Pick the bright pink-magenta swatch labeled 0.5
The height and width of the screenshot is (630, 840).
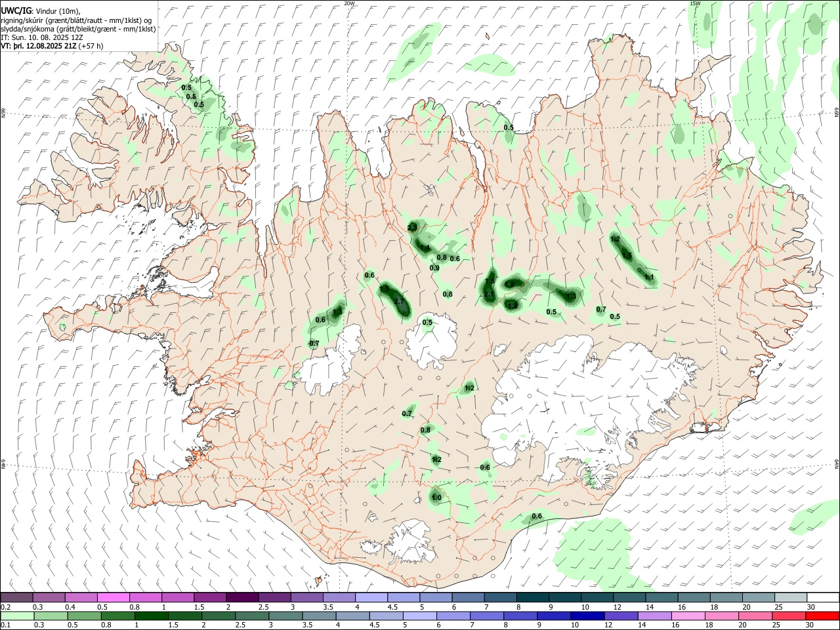pos(113,597)
